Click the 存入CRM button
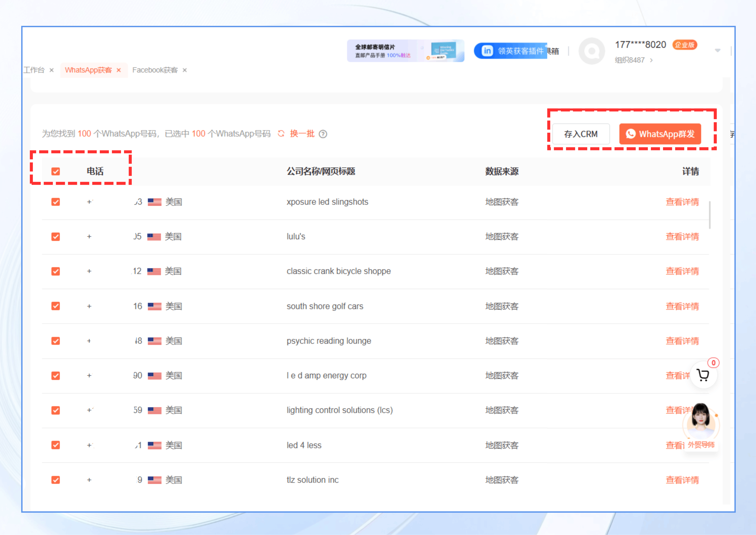The height and width of the screenshot is (535, 756). click(581, 134)
